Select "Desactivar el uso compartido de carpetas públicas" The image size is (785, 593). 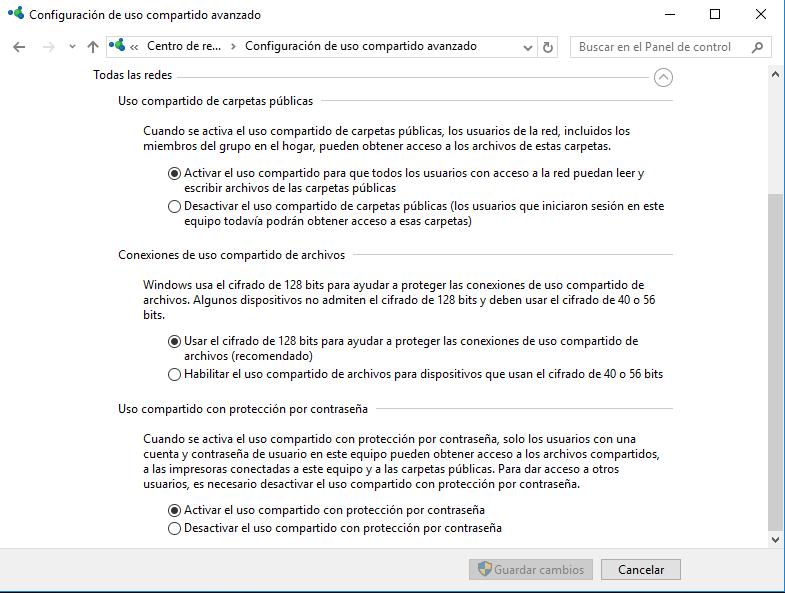pos(174,206)
